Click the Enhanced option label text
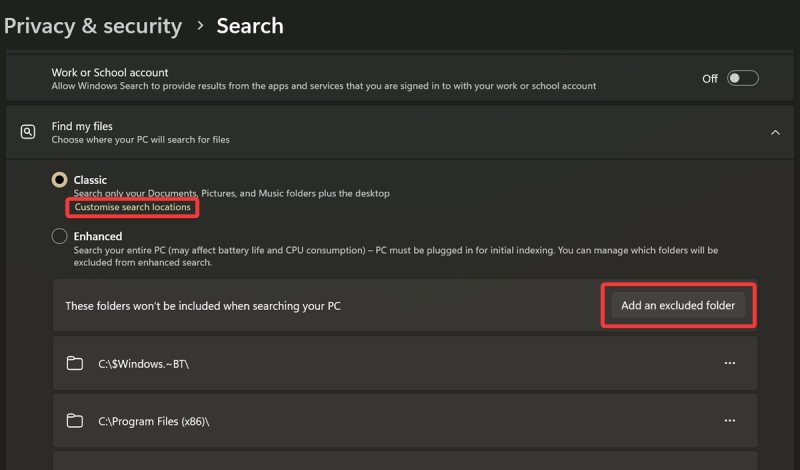This screenshot has height=470, width=800. 98,236
